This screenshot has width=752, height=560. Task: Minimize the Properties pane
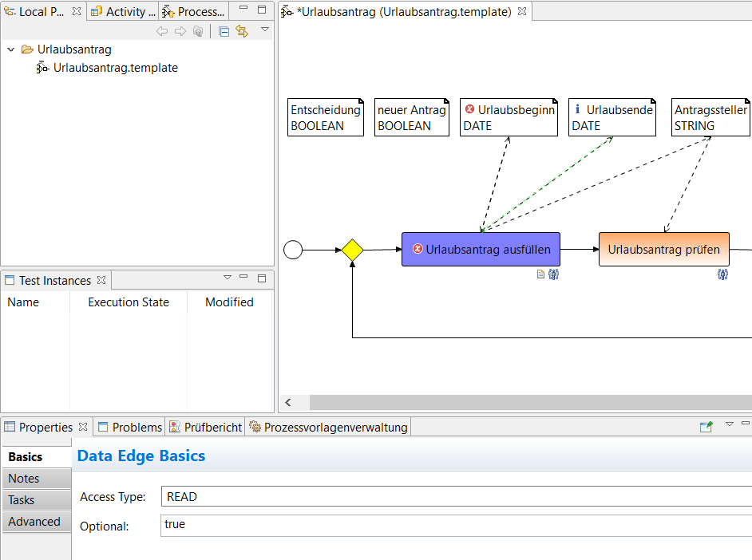(x=746, y=424)
